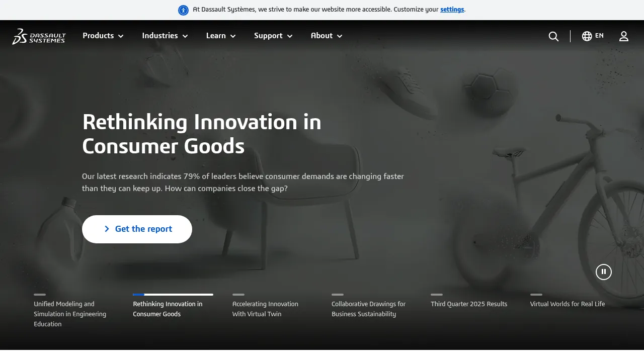Screen dimensions: 644x362
Task: Open the Learn dropdown menu
Action: pos(221,36)
